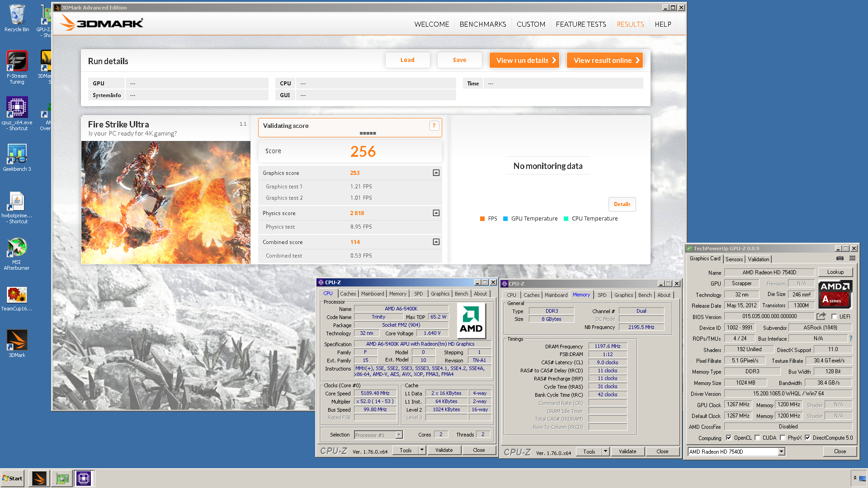The width and height of the screenshot is (868, 488).
Task: Go to FEATURE TESTS in 3DMark
Action: pos(581,24)
